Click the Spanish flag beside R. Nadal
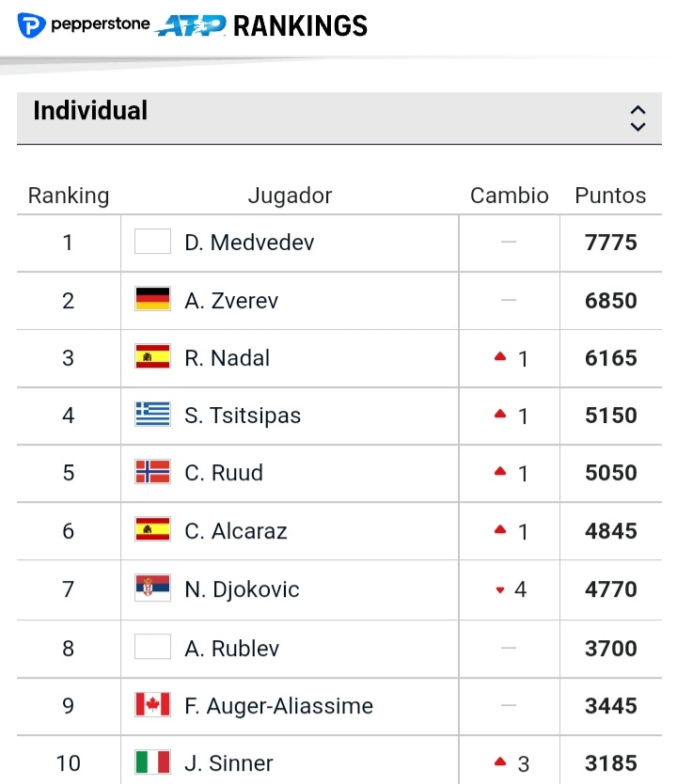The image size is (677, 784). coord(152,357)
